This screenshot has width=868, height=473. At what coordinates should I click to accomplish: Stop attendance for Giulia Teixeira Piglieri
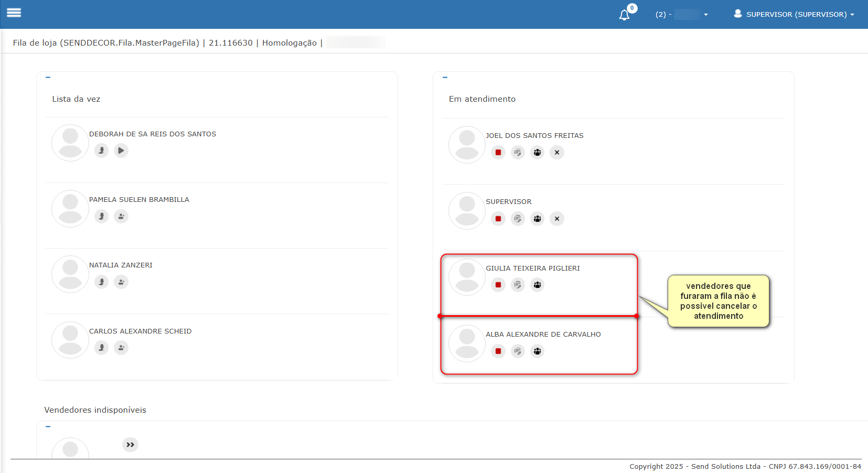[x=498, y=285]
